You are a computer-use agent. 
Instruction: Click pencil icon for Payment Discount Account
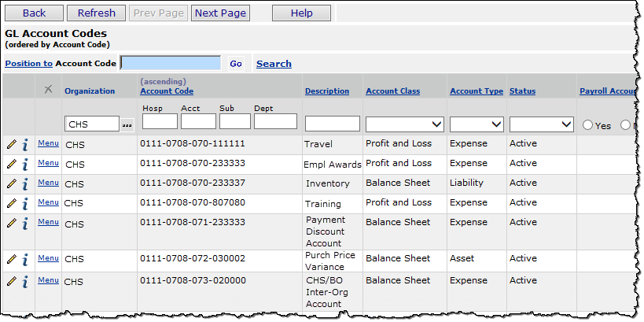tap(11, 223)
